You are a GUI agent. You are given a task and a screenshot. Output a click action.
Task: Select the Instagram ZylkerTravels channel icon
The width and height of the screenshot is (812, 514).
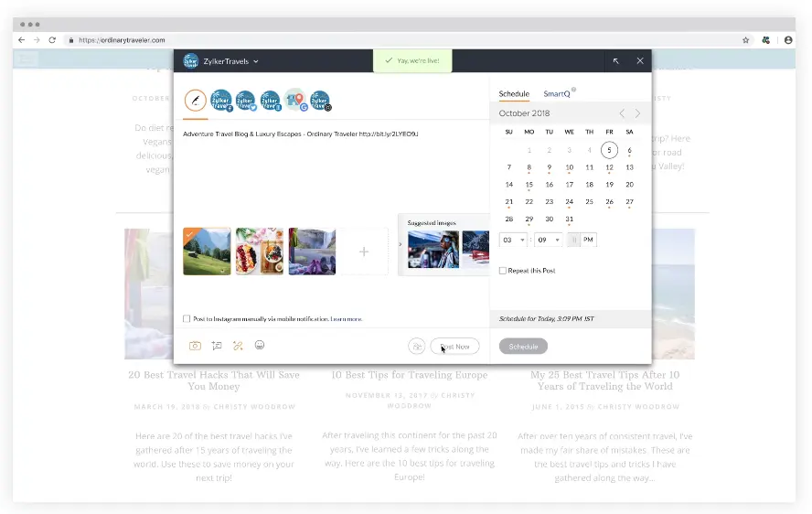319,101
